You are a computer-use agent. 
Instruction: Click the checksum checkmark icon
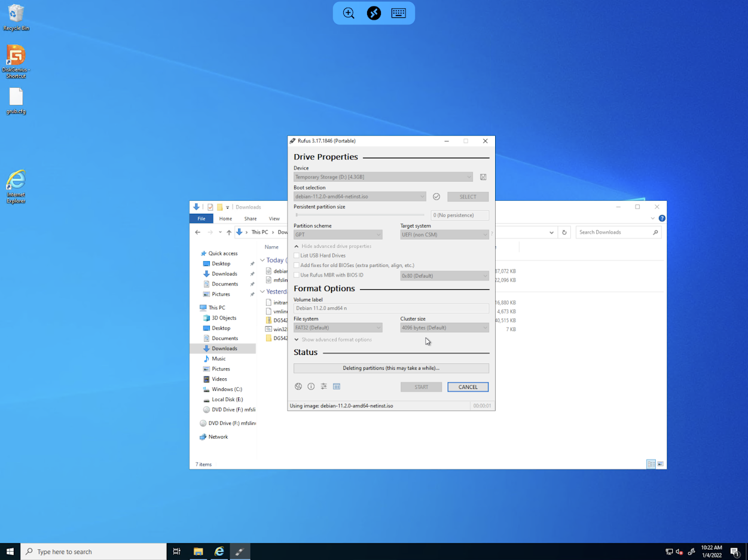click(436, 197)
